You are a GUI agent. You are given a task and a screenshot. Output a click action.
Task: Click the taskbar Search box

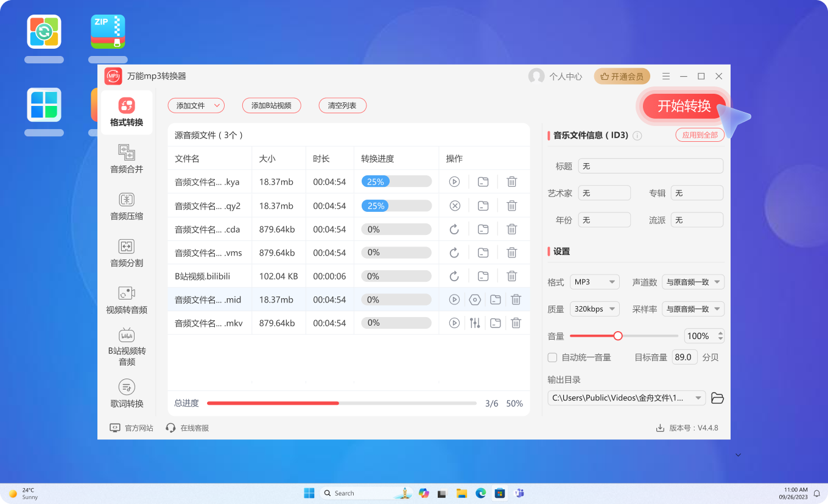coord(365,493)
